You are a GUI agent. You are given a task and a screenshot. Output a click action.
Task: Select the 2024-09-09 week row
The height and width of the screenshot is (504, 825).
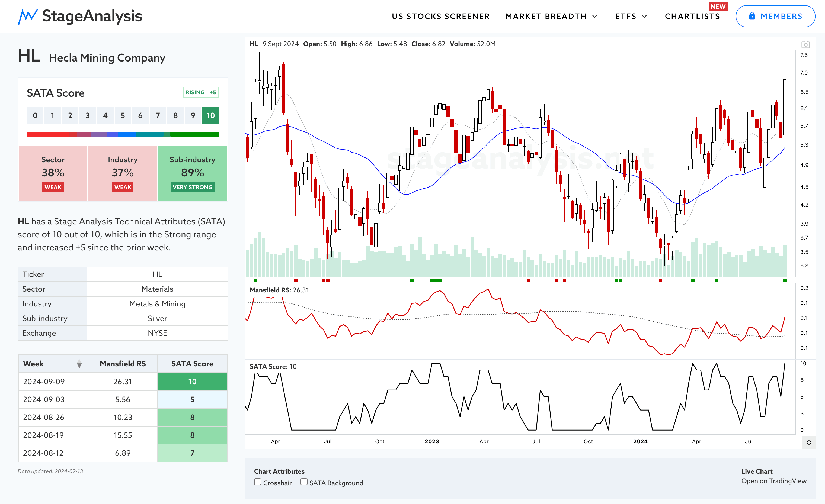(x=123, y=381)
